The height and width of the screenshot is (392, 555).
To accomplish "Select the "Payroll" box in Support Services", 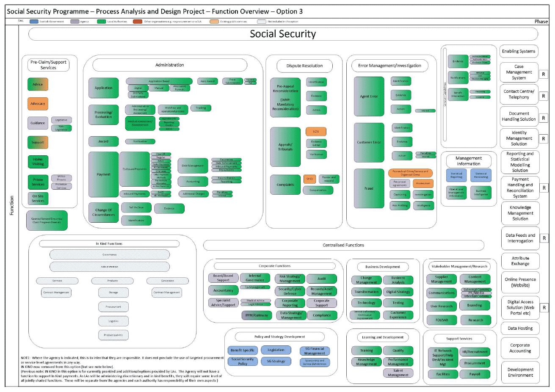I will point(475,375).
